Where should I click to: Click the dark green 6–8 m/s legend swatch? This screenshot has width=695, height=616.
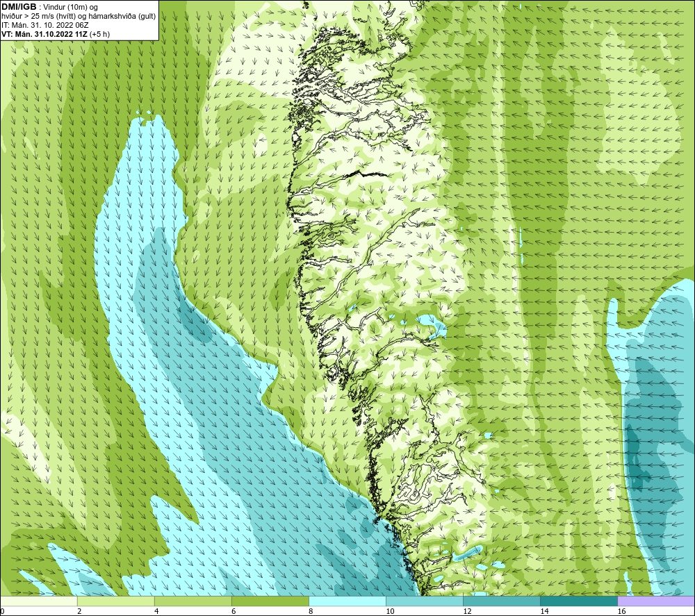pos(270,601)
